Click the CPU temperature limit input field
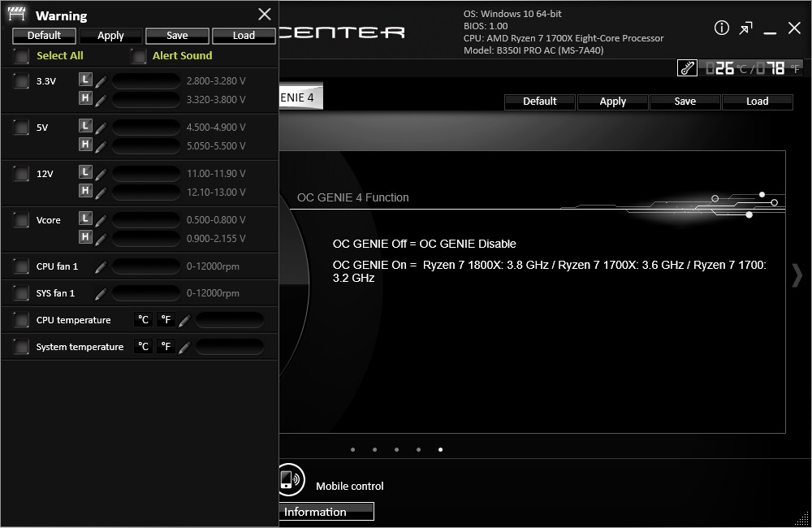The image size is (812, 528). click(x=230, y=320)
